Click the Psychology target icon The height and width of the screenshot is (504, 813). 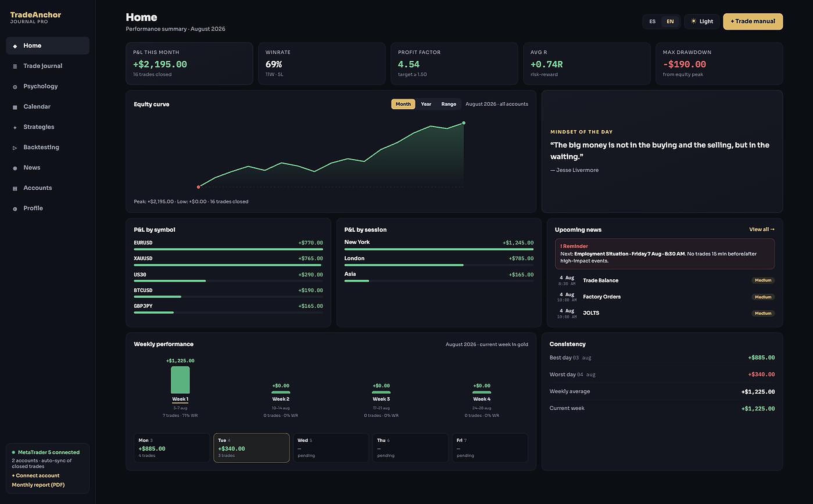[x=15, y=87]
